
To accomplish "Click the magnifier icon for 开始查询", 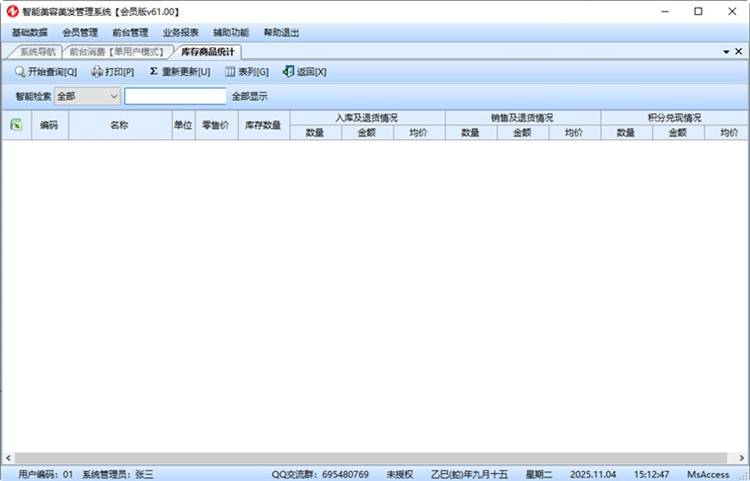I will click(x=20, y=72).
